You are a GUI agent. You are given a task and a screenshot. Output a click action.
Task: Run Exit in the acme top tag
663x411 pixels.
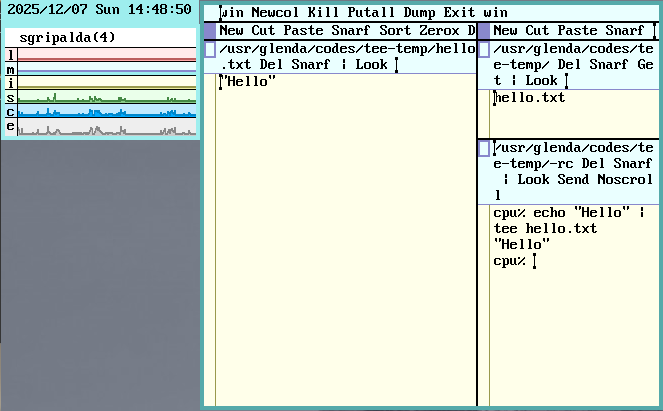(459, 13)
